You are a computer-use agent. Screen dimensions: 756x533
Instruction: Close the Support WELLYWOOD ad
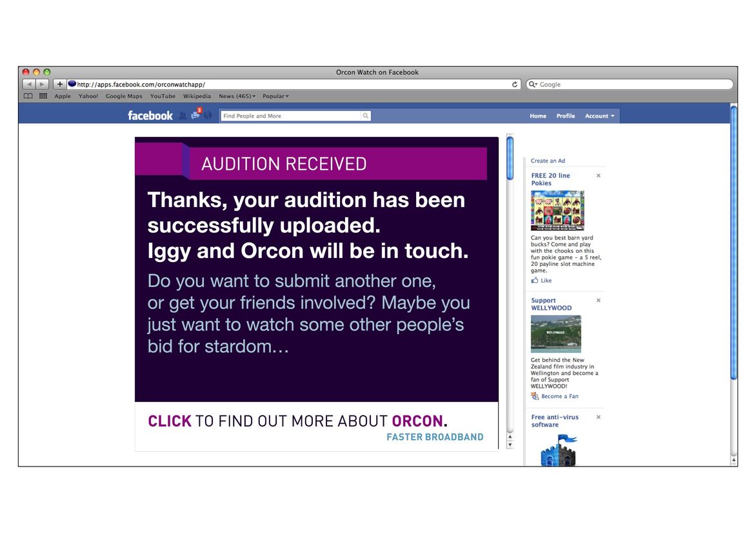(598, 300)
